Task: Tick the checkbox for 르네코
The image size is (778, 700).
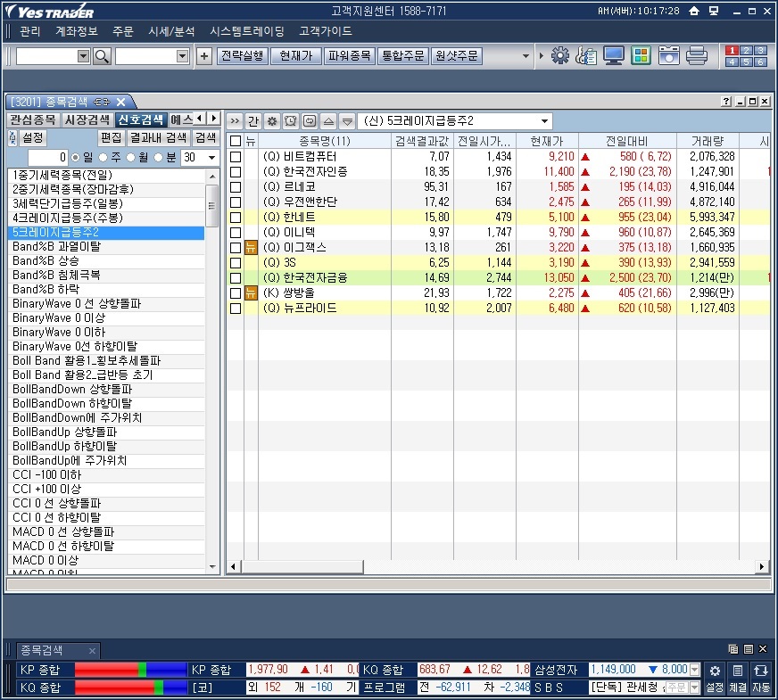Action: point(236,187)
